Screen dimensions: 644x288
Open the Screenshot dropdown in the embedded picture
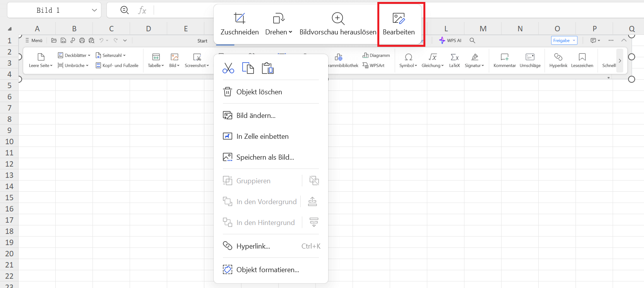(x=197, y=60)
